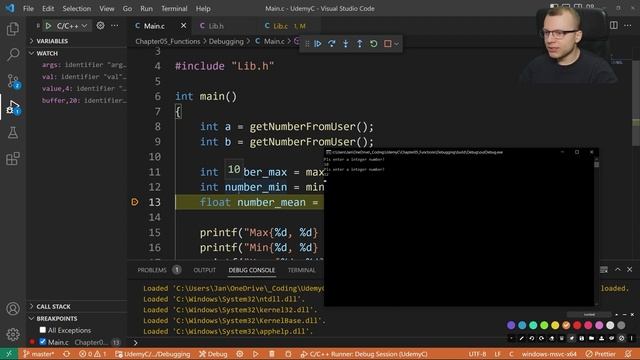Disable the Main.c breakpoint checkbox
The image size is (640, 360).
click(x=43, y=342)
